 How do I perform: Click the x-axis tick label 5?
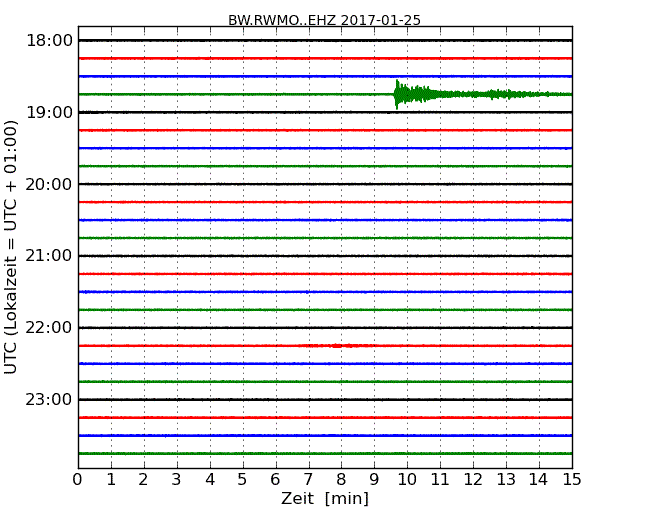pos(243,480)
